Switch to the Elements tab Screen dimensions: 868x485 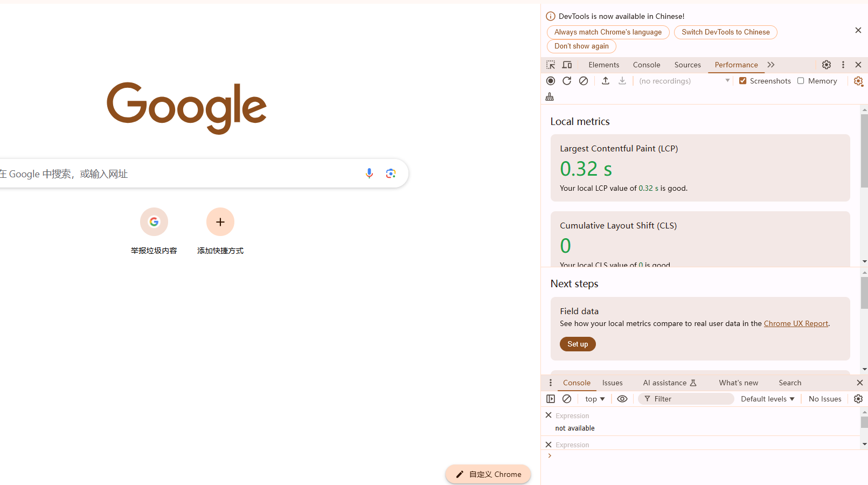(x=604, y=65)
